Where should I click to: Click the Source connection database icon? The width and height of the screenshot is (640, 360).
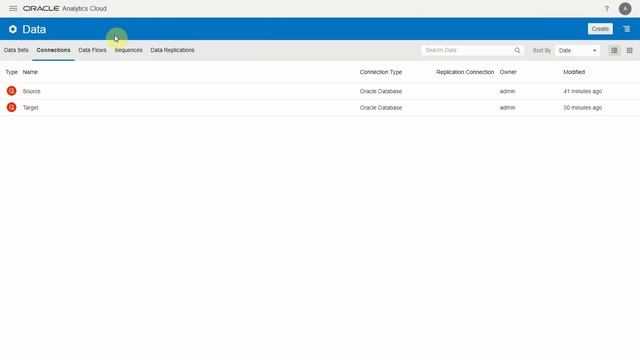(x=11, y=91)
